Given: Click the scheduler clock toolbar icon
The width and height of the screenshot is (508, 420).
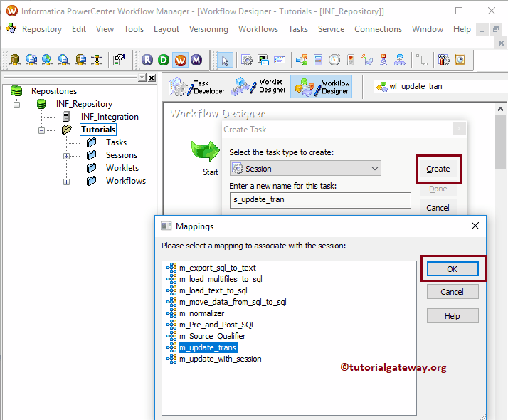Looking at the screenshot, I should pos(460,60).
